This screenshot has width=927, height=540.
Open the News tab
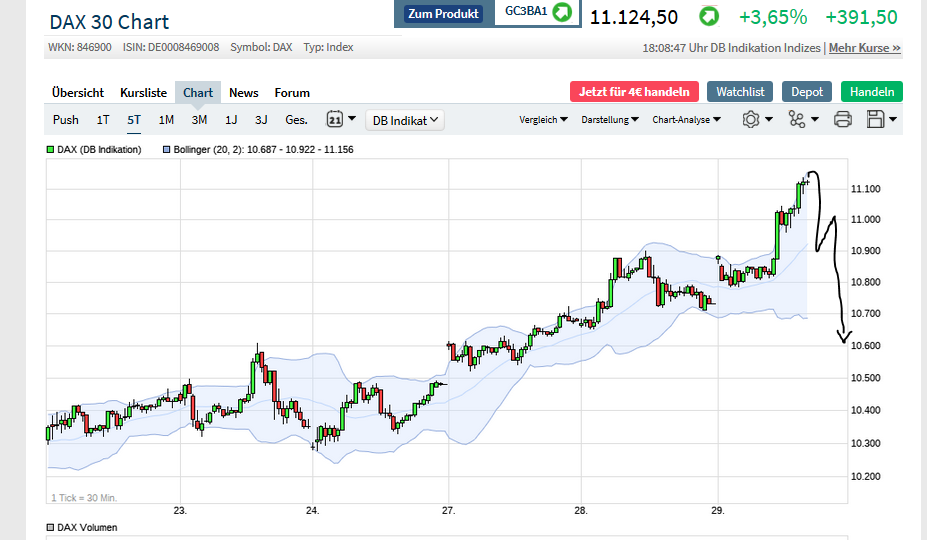coord(244,92)
